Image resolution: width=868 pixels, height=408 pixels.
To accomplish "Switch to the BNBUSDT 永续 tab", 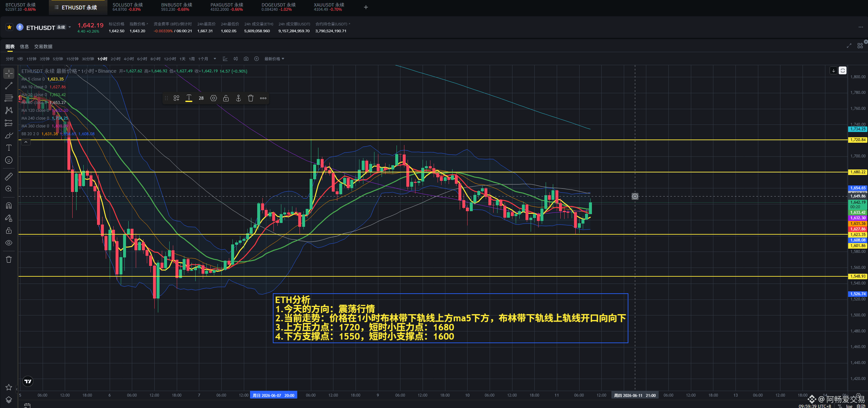I will 176,7.
